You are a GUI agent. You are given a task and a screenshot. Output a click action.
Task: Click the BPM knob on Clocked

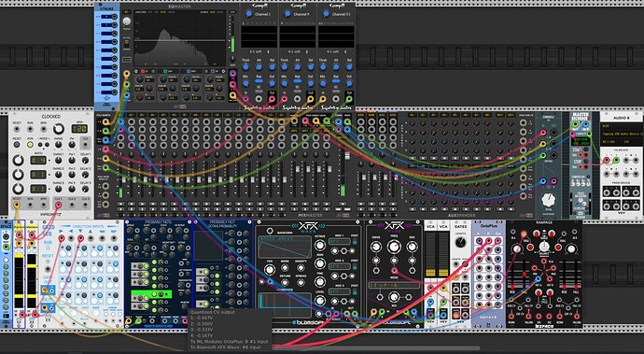point(58,129)
